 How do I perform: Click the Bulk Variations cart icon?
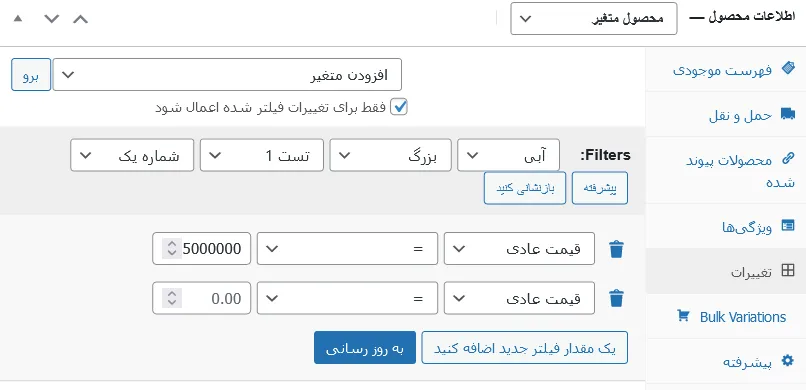click(x=683, y=315)
